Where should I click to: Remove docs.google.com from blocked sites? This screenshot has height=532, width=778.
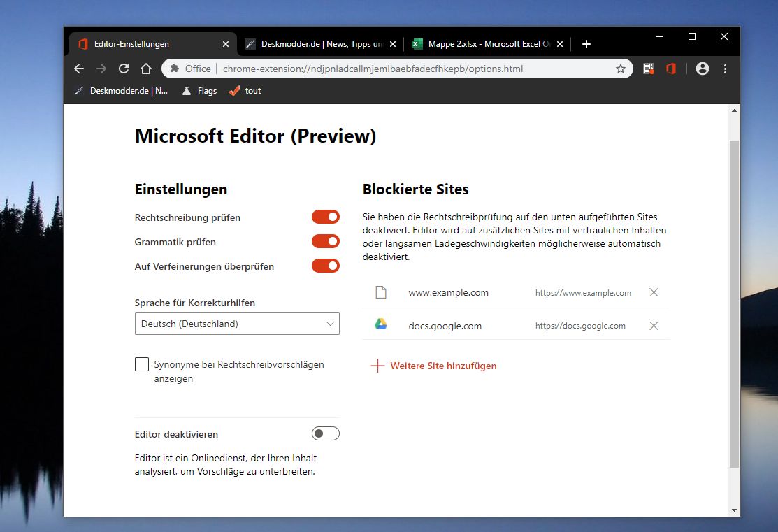click(x=654, y=326)
